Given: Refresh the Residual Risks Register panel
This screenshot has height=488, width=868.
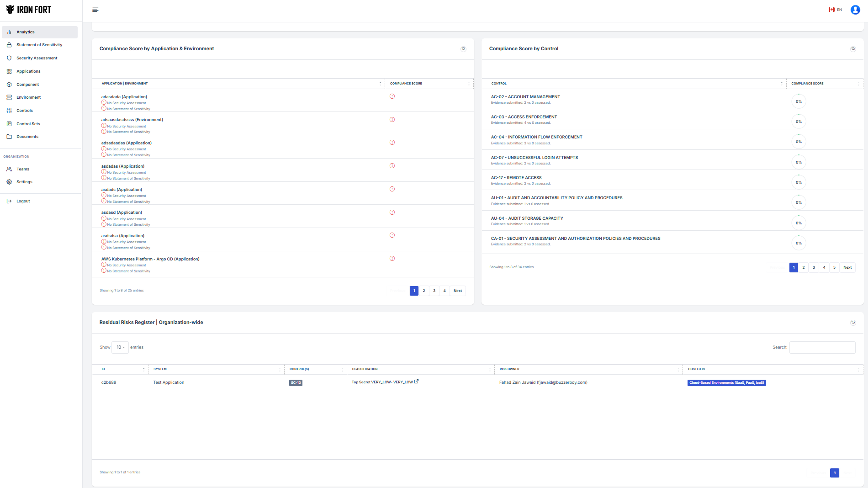Looking at the screenshot, I should tap(853, 323).
